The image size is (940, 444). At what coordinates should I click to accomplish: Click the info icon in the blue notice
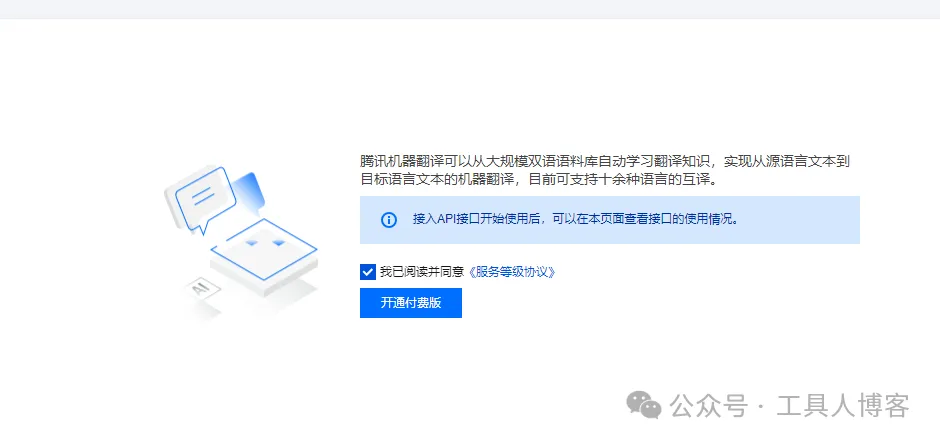click(389, 219)
